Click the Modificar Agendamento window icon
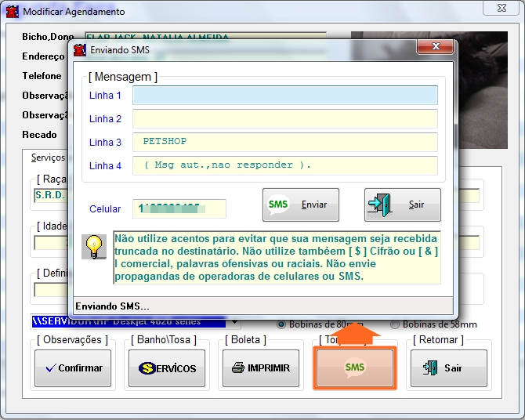The width and height of the screenshot is (525, 420). 12,12
